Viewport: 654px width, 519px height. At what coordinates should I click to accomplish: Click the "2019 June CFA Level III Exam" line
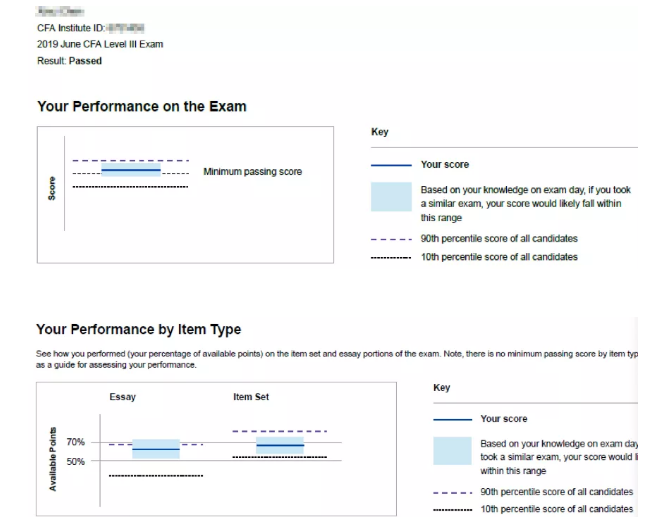click(100, 44)
